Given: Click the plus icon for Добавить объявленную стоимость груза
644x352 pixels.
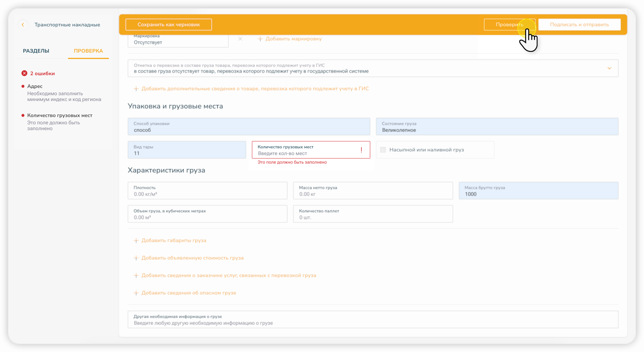Looking at the screenshot, I should coord(136,258).
